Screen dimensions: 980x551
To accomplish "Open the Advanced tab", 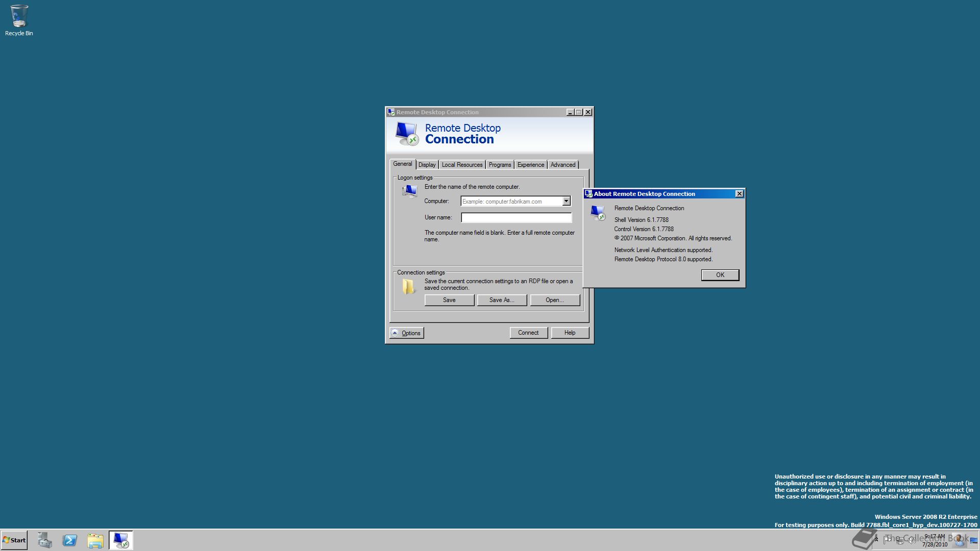I will pyautogui.click(x=563, y=165).
